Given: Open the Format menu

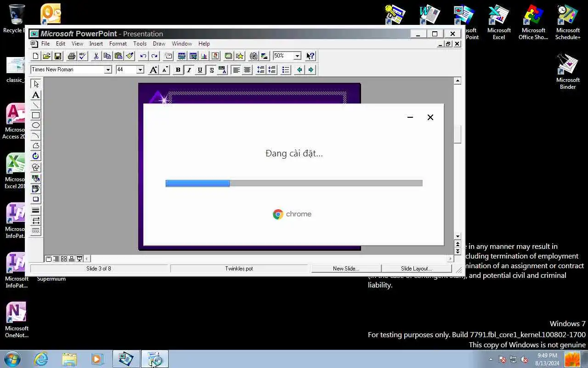Looking at the screenshot, I should (x=118, y=44).
